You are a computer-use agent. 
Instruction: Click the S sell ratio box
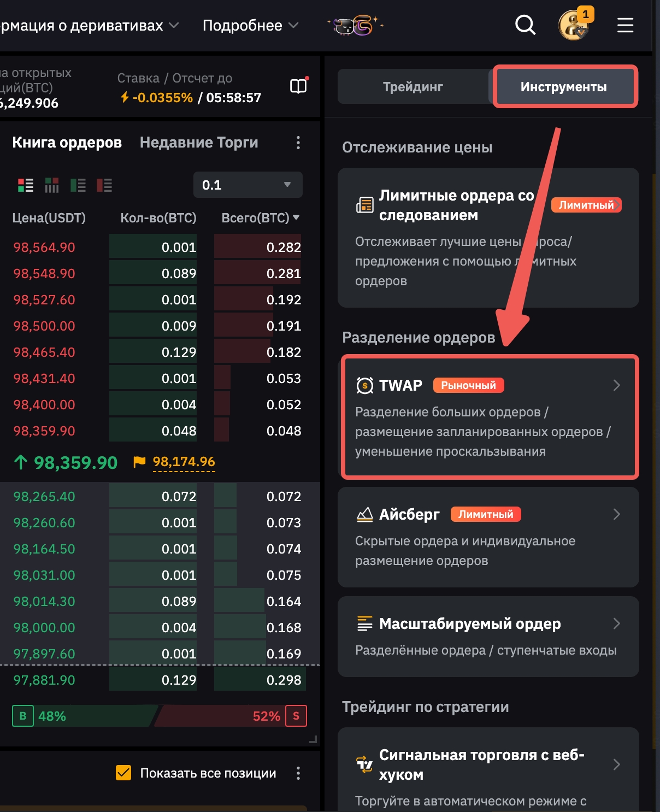click(x=296, y=716)
